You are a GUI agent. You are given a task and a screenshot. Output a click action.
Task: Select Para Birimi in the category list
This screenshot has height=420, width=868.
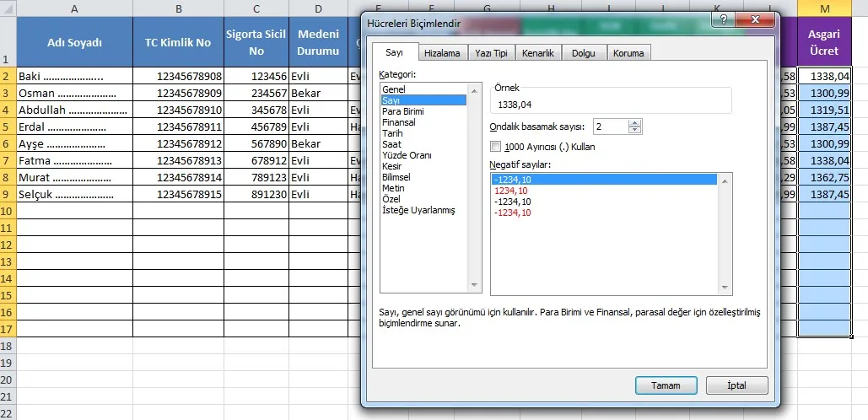coord(403,111)
